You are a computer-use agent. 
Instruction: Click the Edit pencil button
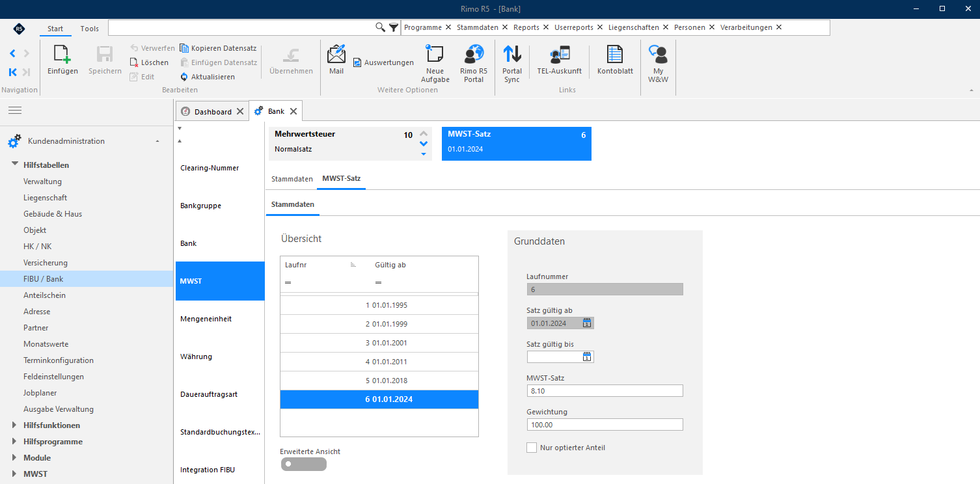pos(142,77)
